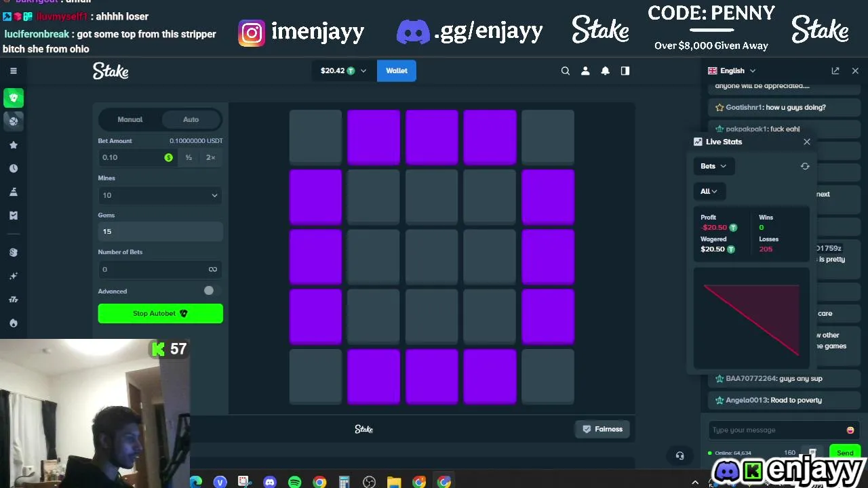Open the Bets dropdown in Live Stats
Image resolution: width=868 pixels, height=488 pixels.
(713, 166)
